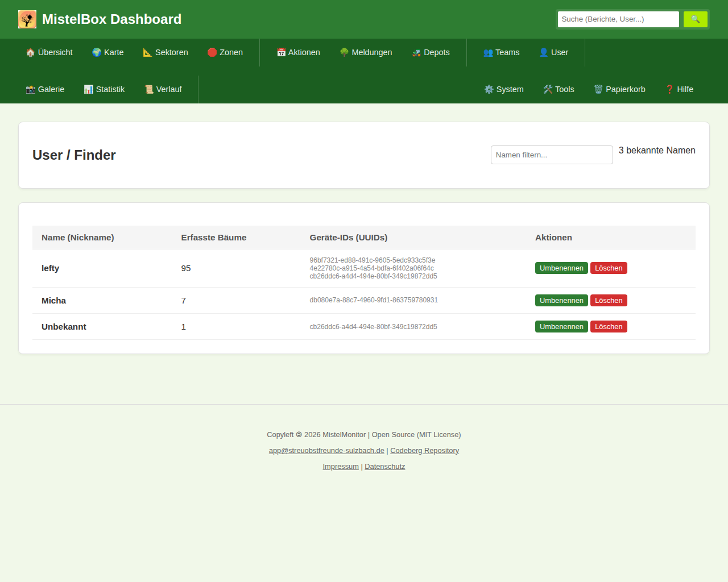Open the Statistik page

click(104, 89)
